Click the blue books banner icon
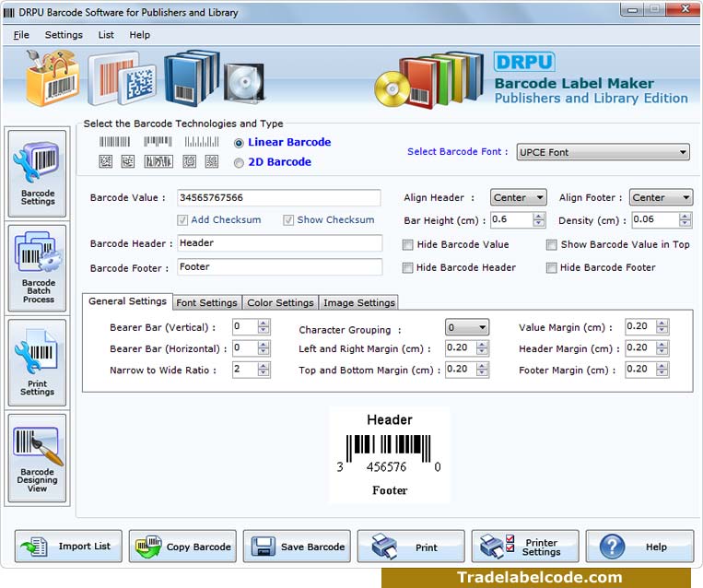Image resolution: width=703 pixels, height=588 pixels. [x=192, y=77]
